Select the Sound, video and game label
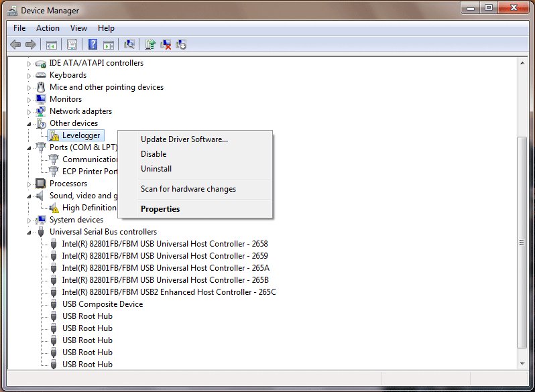 (x=84, y=196)
